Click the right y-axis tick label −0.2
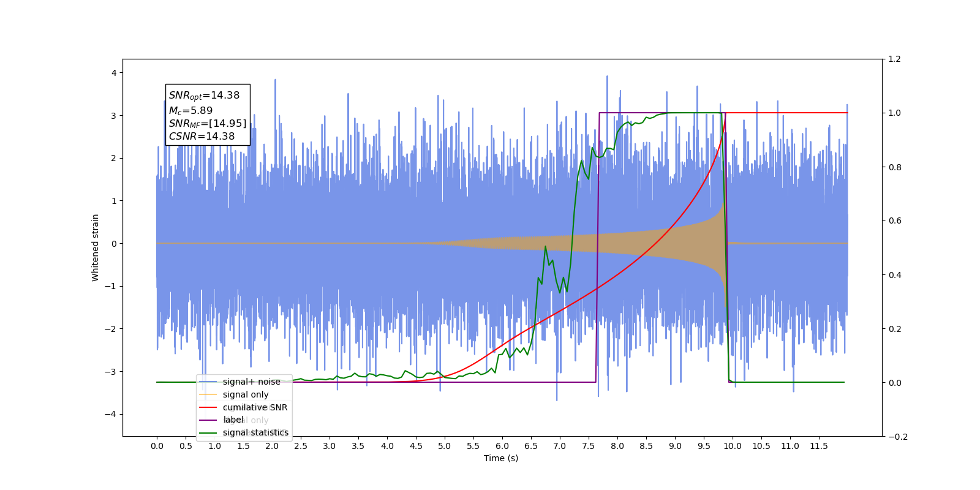 897,437
